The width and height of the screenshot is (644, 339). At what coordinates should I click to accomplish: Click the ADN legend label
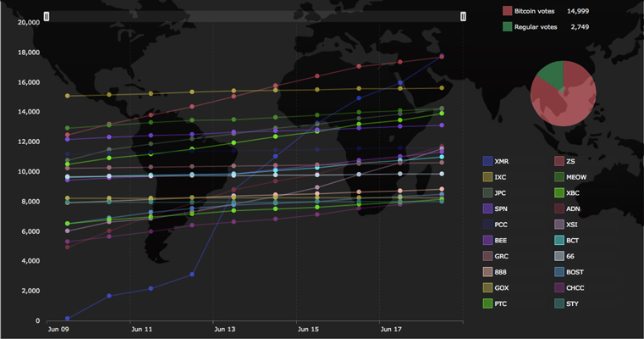tap(573, 209)
